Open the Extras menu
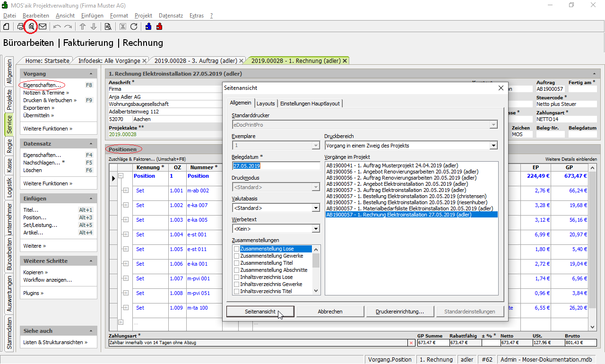Viewport: 605px width, 364px height. 197,16
